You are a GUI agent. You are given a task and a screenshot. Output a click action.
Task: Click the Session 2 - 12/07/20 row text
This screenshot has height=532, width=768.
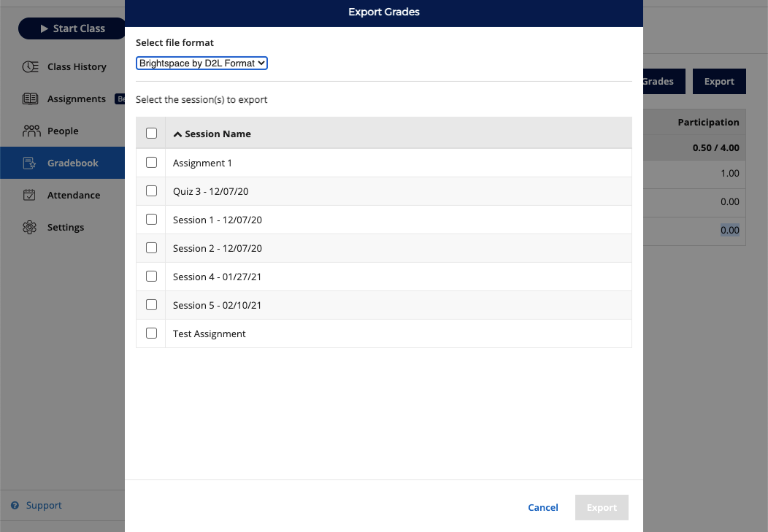coord(218,248)
